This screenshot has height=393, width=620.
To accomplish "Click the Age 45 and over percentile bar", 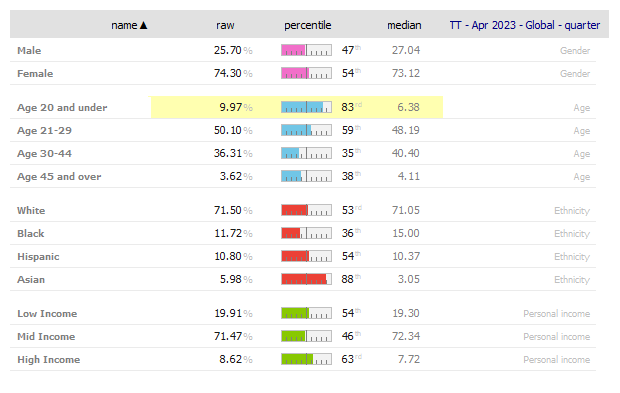I will tap(306, 176).
